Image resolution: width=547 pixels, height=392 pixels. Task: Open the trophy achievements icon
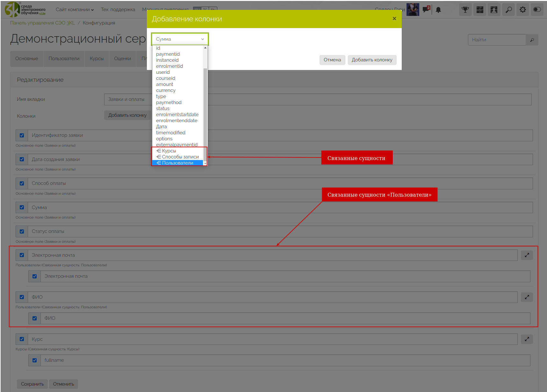[465, 10]
